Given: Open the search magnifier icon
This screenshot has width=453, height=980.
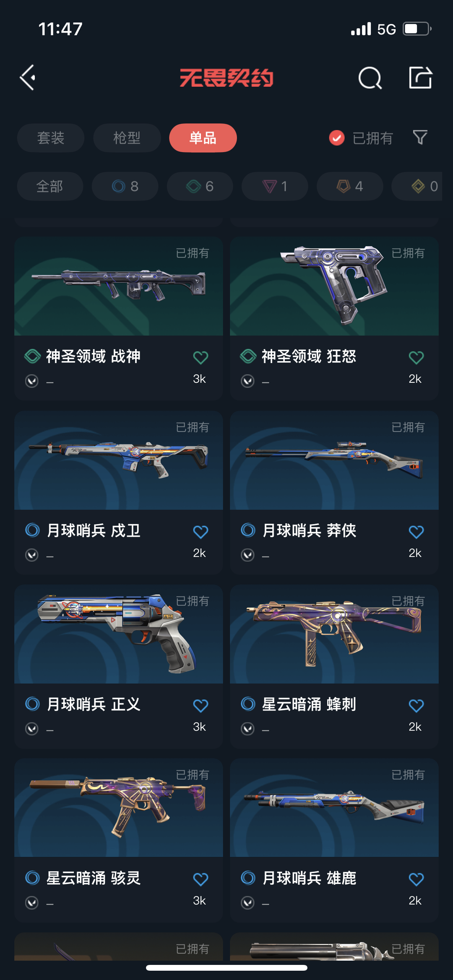Looking at the screenshot, I should tap(370, 78).
